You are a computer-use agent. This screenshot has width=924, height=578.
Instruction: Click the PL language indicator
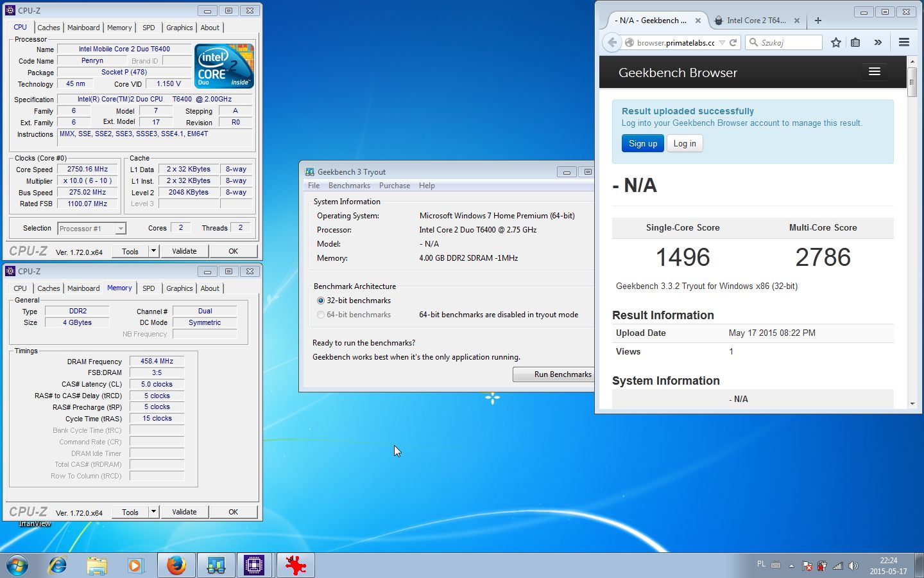pos(761,564)
